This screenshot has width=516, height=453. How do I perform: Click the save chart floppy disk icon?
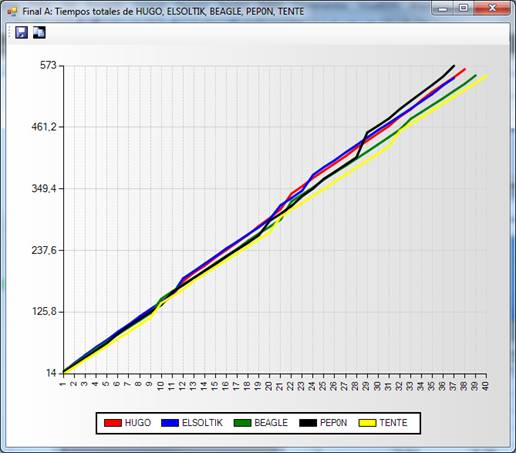click(22, 32)
